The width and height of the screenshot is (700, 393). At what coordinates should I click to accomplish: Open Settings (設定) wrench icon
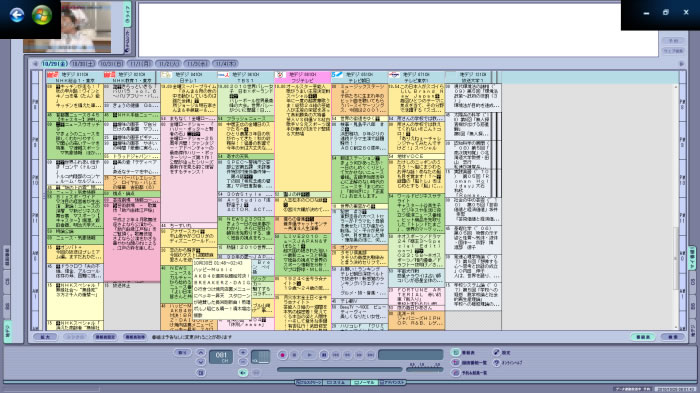[x=496, y=352]
